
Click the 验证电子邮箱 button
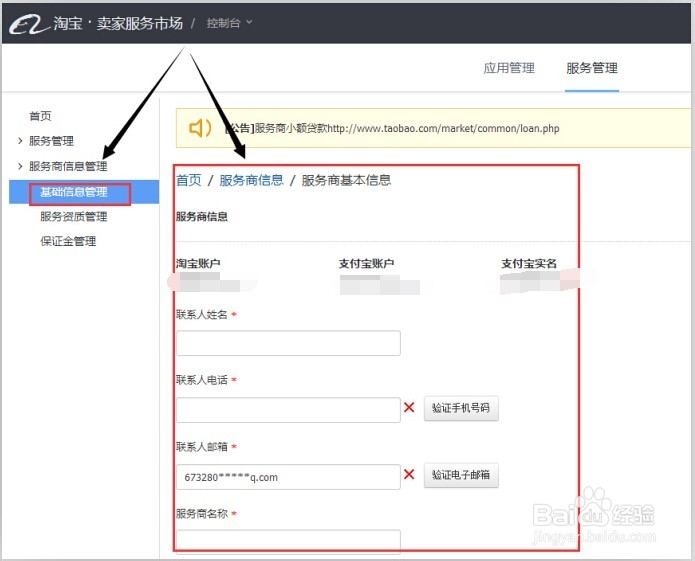point(461,475)
